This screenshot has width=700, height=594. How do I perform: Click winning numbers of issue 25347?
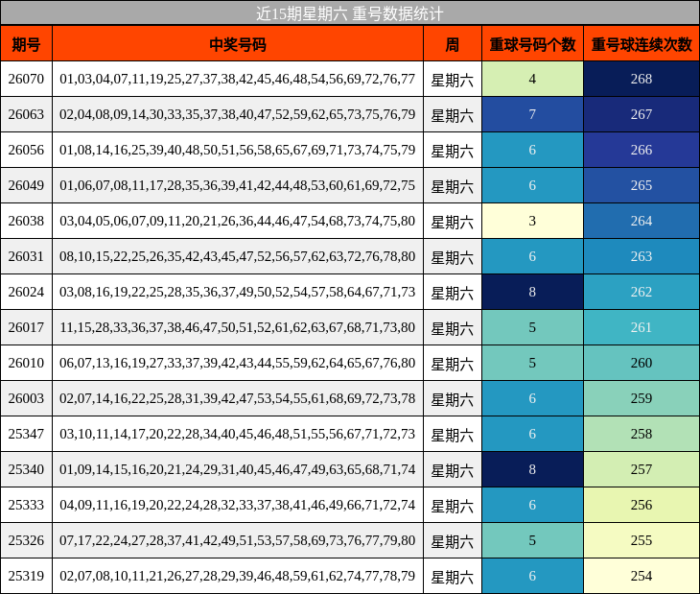pos(238,434)
